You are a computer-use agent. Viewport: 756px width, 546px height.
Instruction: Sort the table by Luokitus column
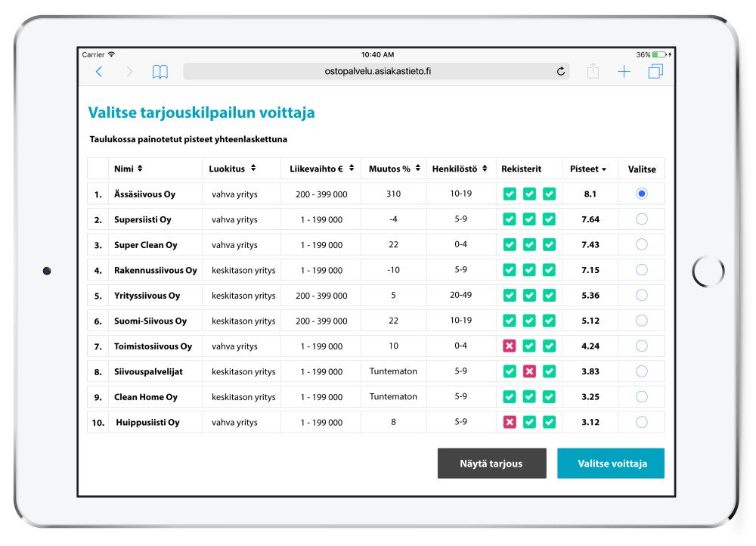click(x=253, y=169)
